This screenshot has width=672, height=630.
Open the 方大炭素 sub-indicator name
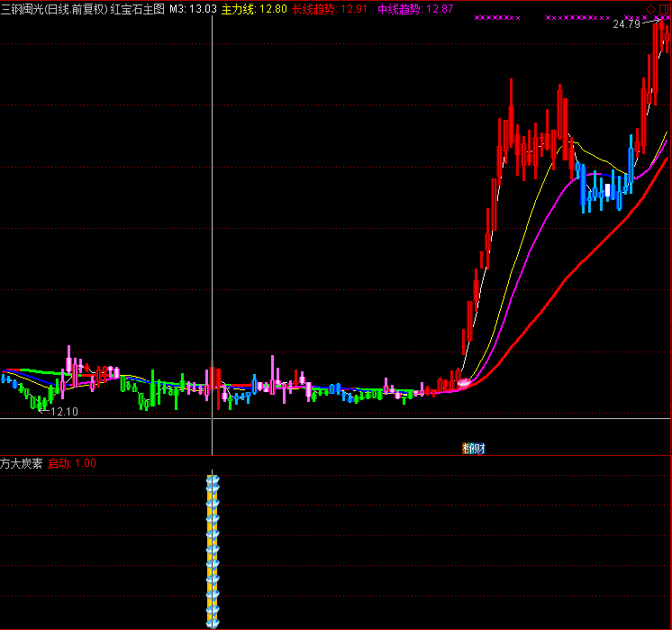coord(22,463)
